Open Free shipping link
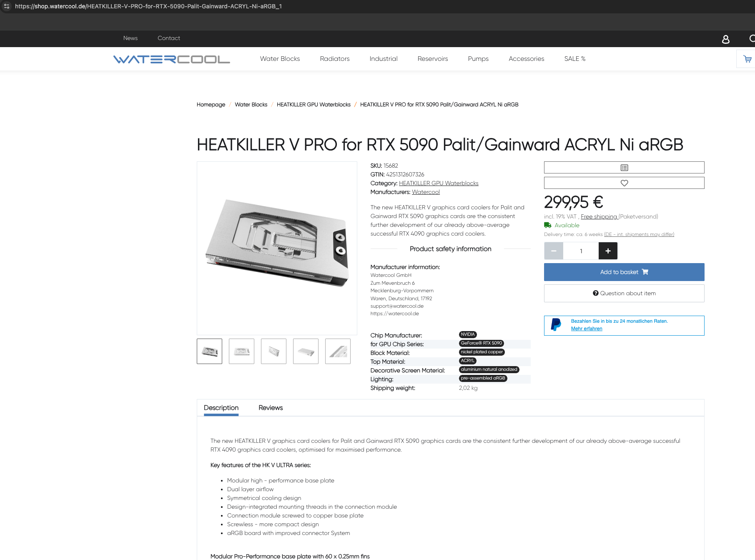This screenshot has height=560, width=755. tap(599, 216)
